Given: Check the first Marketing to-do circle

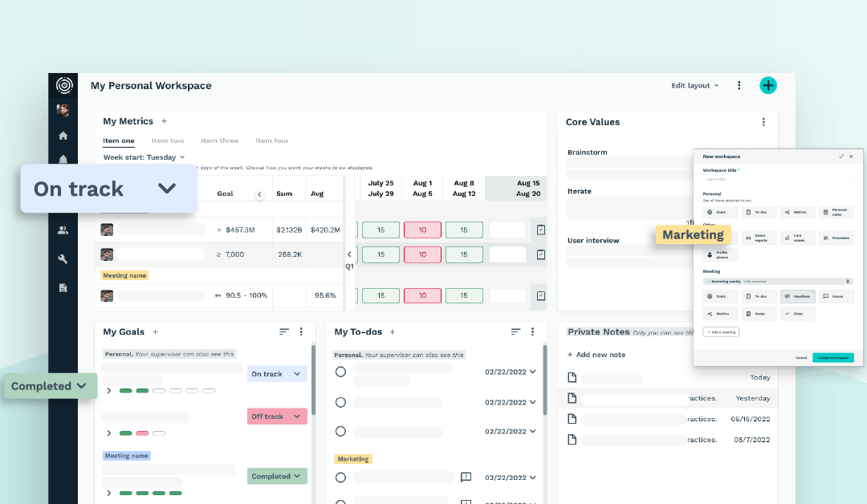Looking at the screenshot, I should (x=340, y=478).
